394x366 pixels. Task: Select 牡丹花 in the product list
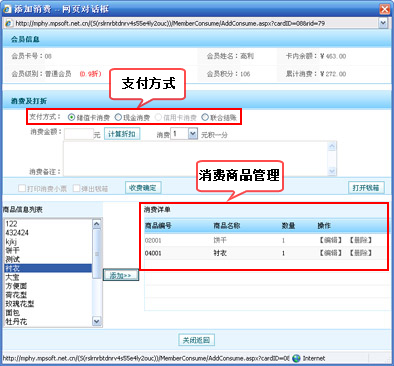(x=48, y=322)
